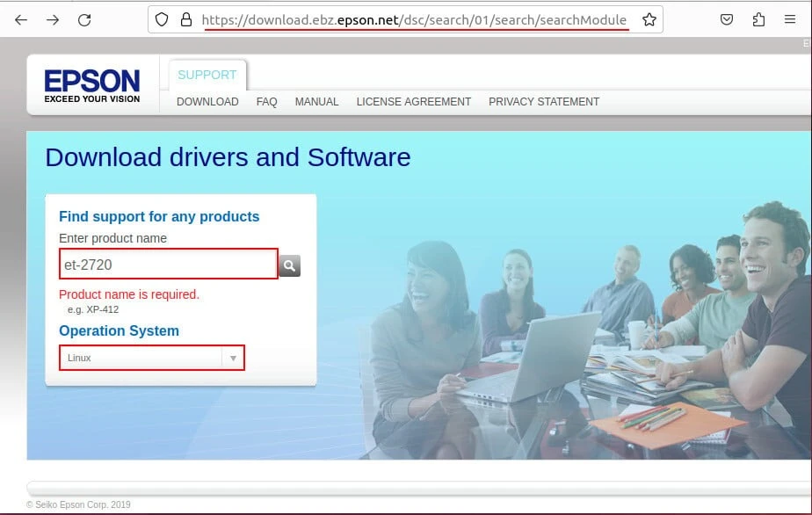Click the padlock site security icon

(185, 19)
